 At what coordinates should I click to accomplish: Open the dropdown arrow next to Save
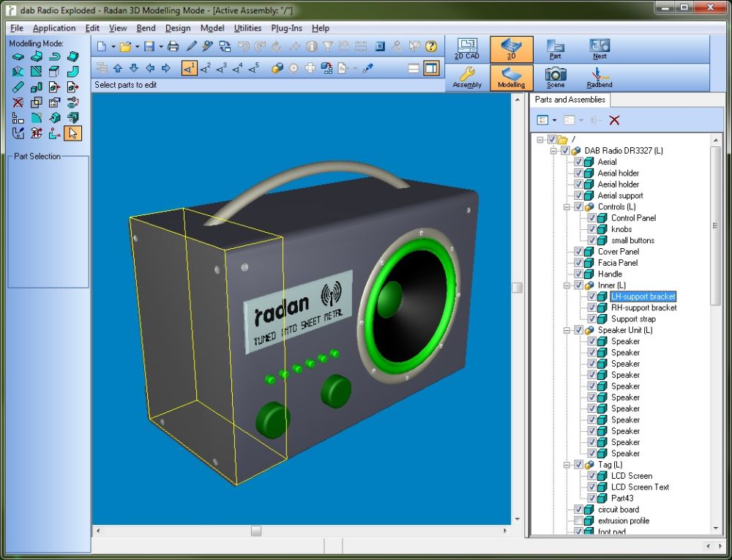tap(160, 46)
